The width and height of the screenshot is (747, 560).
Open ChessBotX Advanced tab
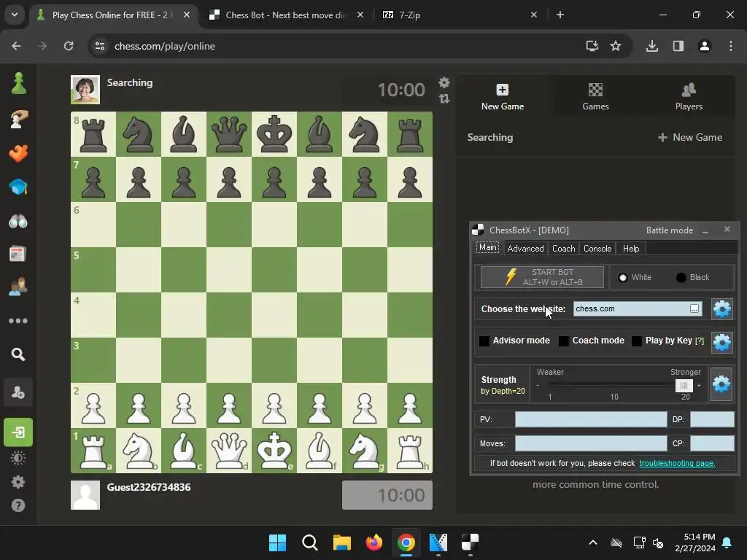pyautogui.click(x=525, y=249)
